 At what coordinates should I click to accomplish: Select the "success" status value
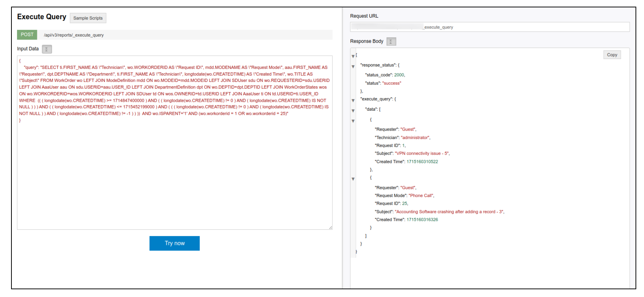click(x=391, y=83)
